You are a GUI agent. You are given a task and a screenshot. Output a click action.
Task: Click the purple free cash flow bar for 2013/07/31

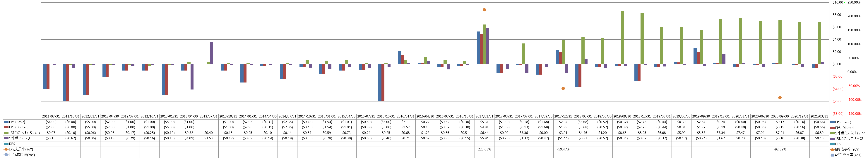[x=212, y=53]
